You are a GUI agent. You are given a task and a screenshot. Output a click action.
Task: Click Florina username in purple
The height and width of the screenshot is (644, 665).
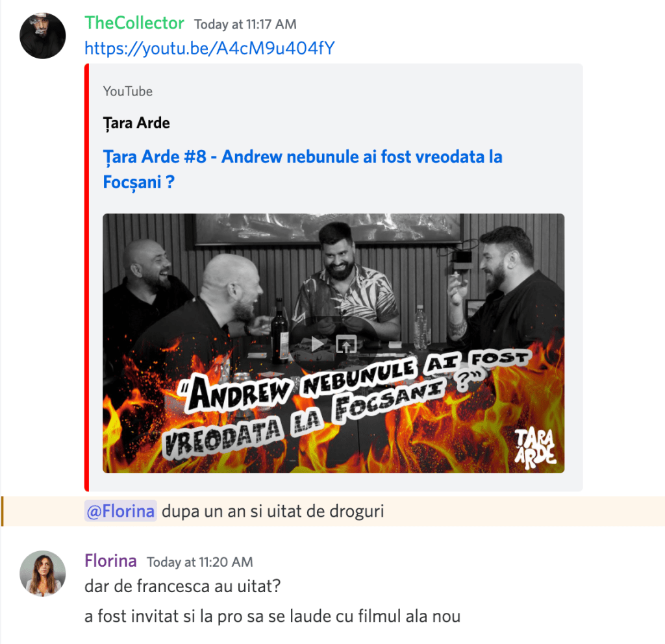[x=110, y=561]
